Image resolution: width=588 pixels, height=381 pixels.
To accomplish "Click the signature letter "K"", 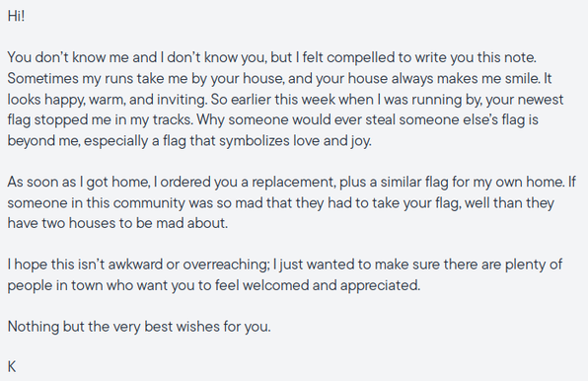I will 12,367.
